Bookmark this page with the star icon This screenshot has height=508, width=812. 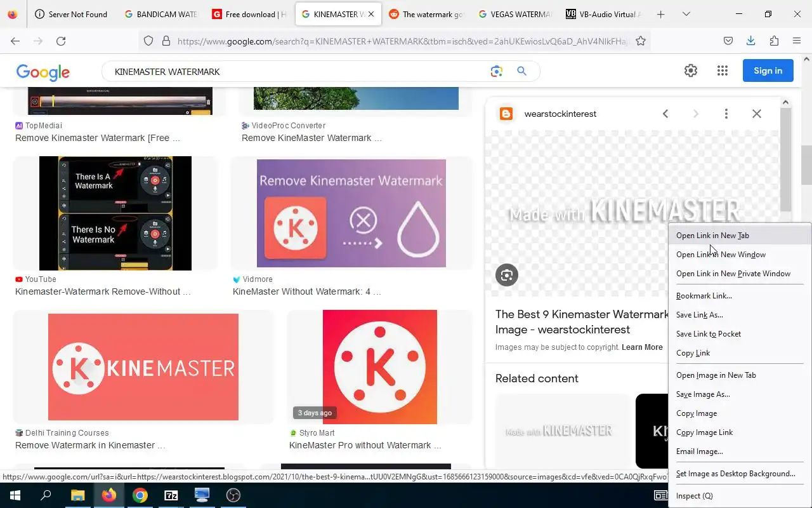click(x=641, y=41)
